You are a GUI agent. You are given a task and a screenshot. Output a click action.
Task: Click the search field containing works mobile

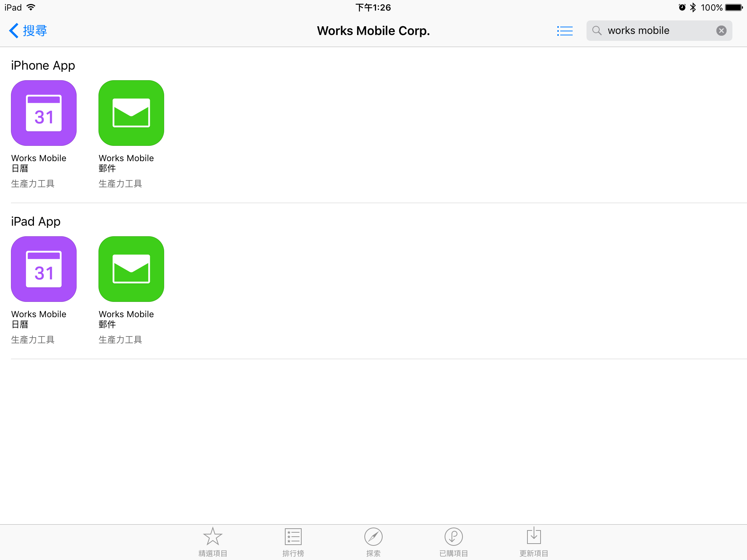tap(659, 31)
